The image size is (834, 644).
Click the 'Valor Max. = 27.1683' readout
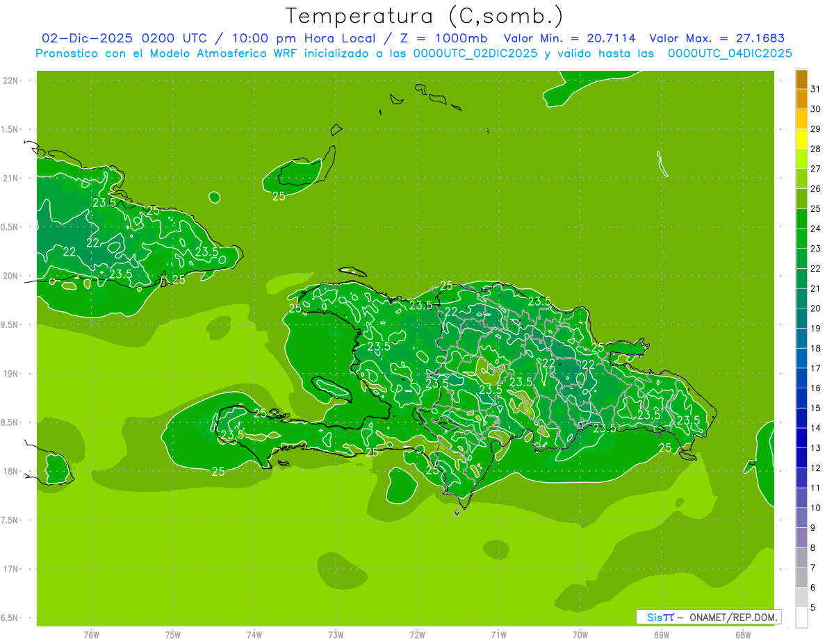tap(717, 38)
